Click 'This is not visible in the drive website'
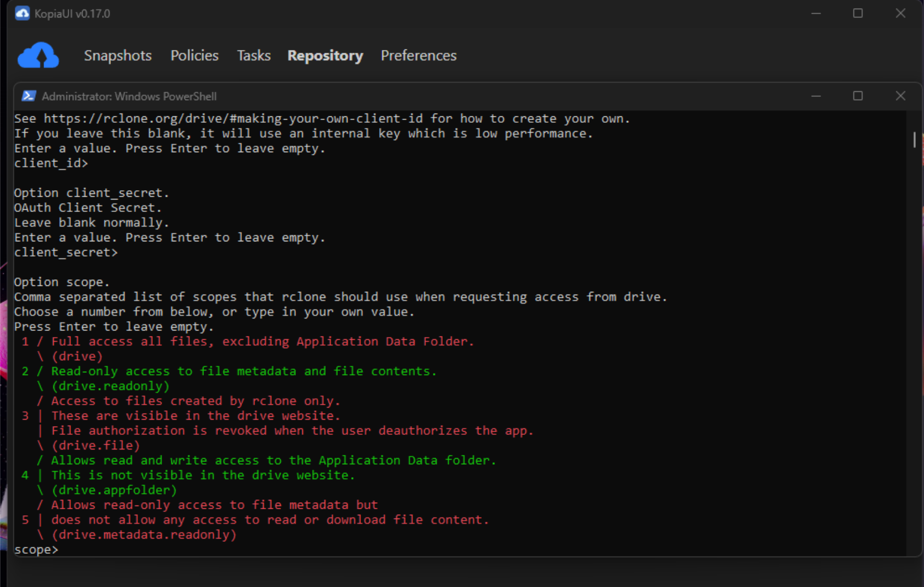Screen dimensions: 924x587 pyautogui.click(x=203, y=475)
